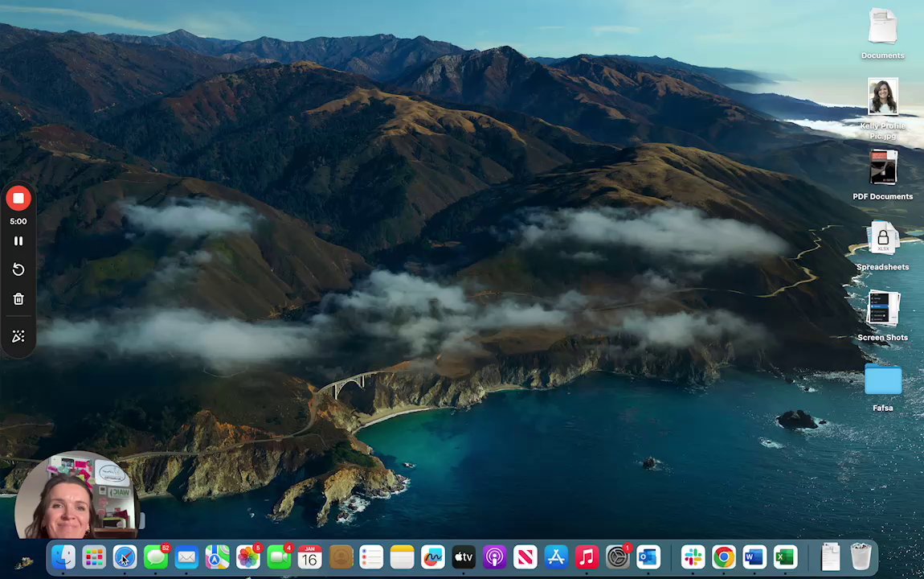Viewport: 924px width, 579px height.
Task: Open Calendar showing 16
Action: tap(310, 556)
